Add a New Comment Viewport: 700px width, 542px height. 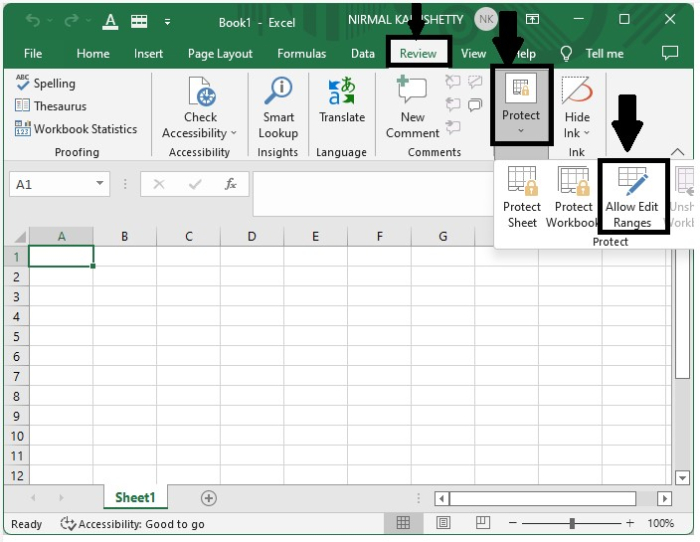click(412, 92)
